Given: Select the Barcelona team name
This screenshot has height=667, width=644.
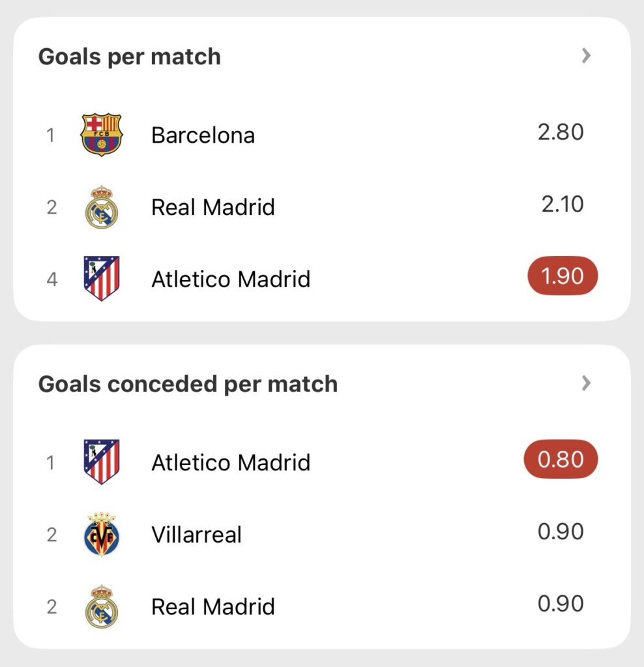Looking at the screenshot, I should 203,135.
